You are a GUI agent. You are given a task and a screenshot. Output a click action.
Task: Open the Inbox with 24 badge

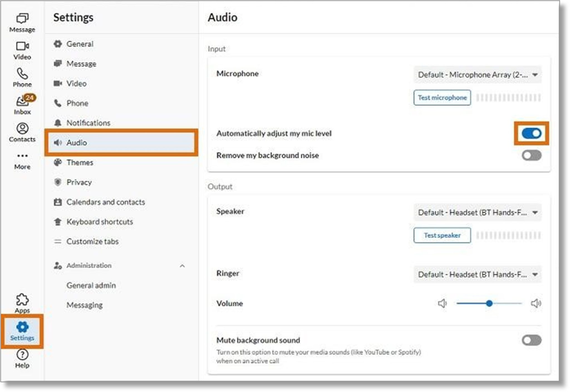[x=23, y=105]
